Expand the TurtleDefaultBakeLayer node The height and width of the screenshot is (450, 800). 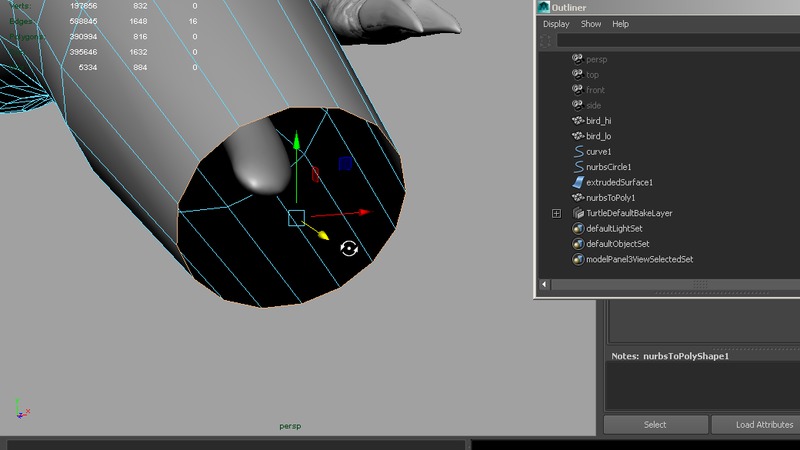coord(556,214)
